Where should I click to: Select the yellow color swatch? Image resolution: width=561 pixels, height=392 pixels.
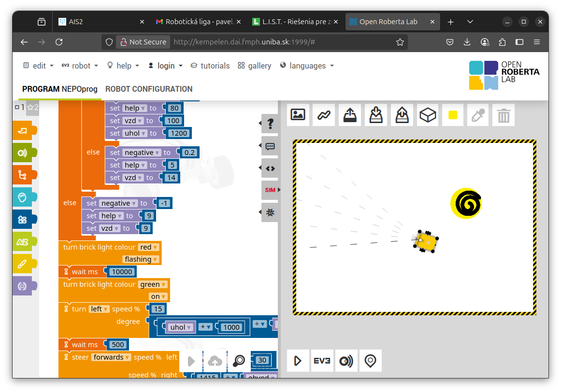(453, 115)
